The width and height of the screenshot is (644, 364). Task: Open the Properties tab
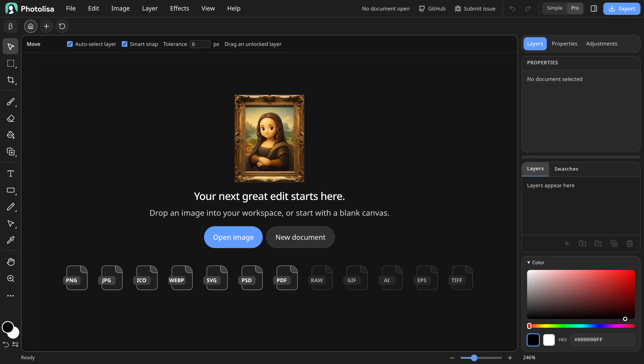point(565,44)
